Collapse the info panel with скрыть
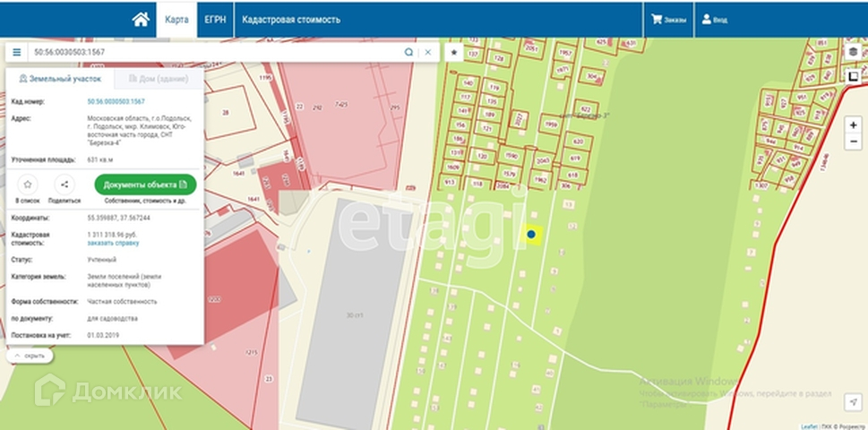Screen dimensions: 868x430 [30, 356]
